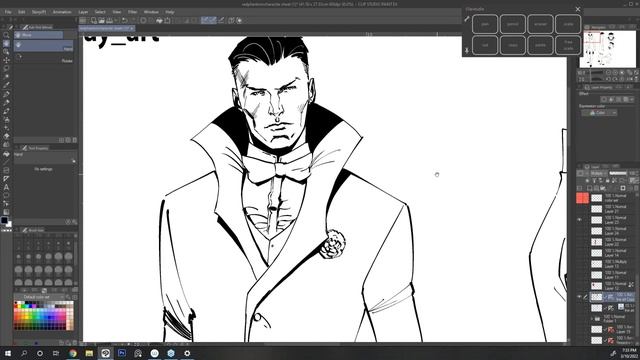Click the pin icon on floating panel

click(467, 50)
